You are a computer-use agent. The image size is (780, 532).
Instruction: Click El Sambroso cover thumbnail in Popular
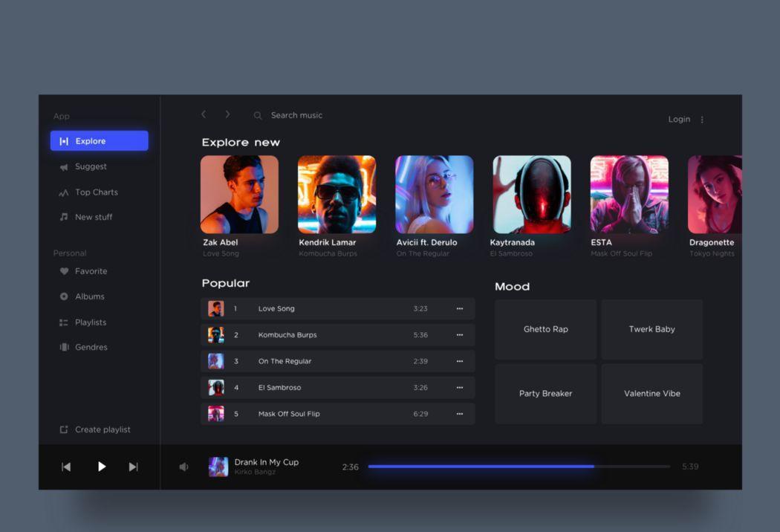[x=216, y=388]
